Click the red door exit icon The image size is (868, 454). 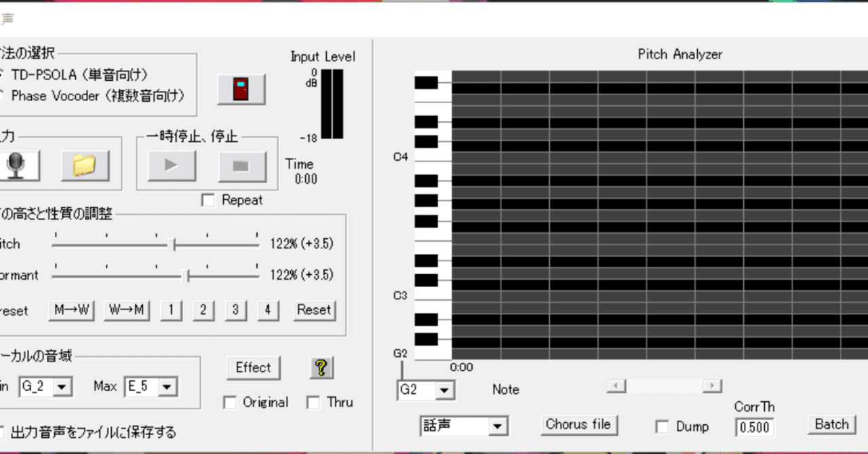[x=241, y=90]
